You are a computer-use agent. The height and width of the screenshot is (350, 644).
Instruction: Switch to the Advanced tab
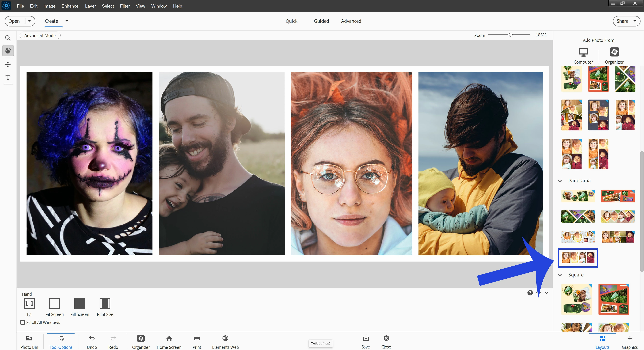[x=351, y=21]
